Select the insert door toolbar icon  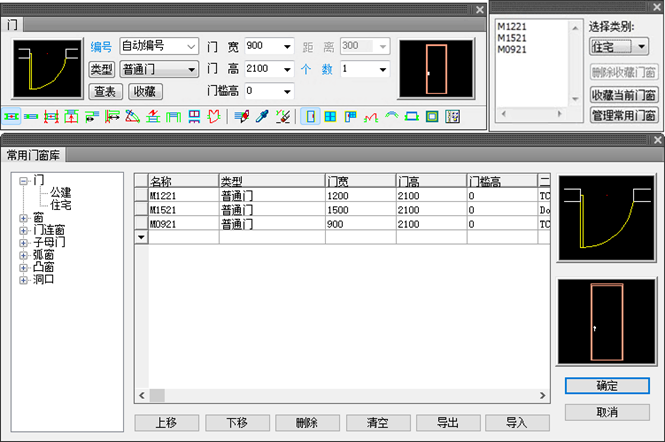point(310,116)
